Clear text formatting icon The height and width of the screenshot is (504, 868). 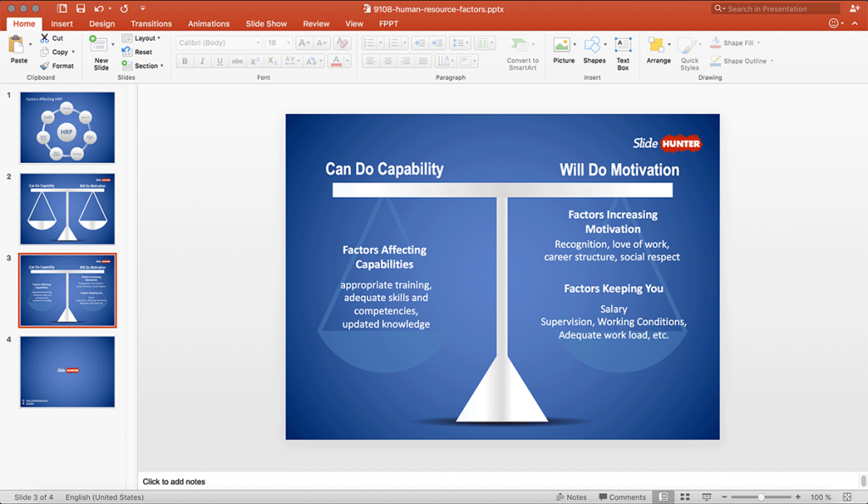click(342, 42)
